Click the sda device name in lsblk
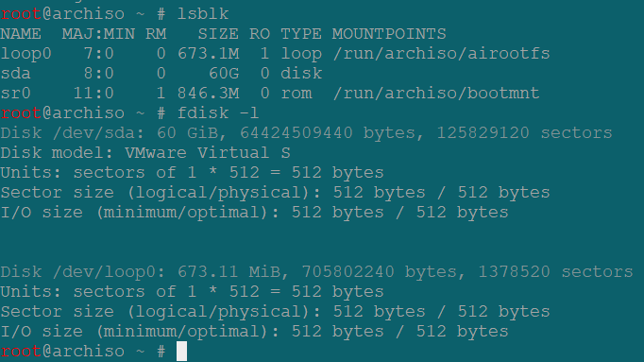Image resolution: width=644 pixels, height=362 pixels. (x=16, y=74)
